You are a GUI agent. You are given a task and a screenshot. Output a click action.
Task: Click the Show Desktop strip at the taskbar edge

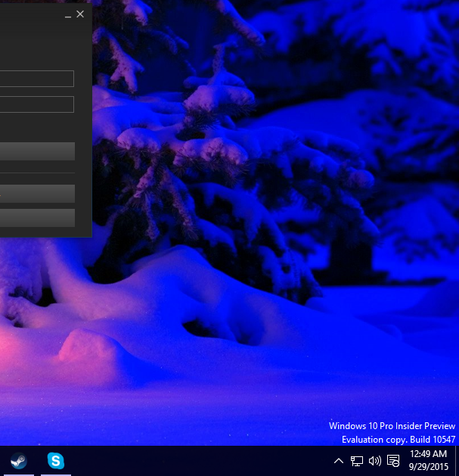click(457, 460)
